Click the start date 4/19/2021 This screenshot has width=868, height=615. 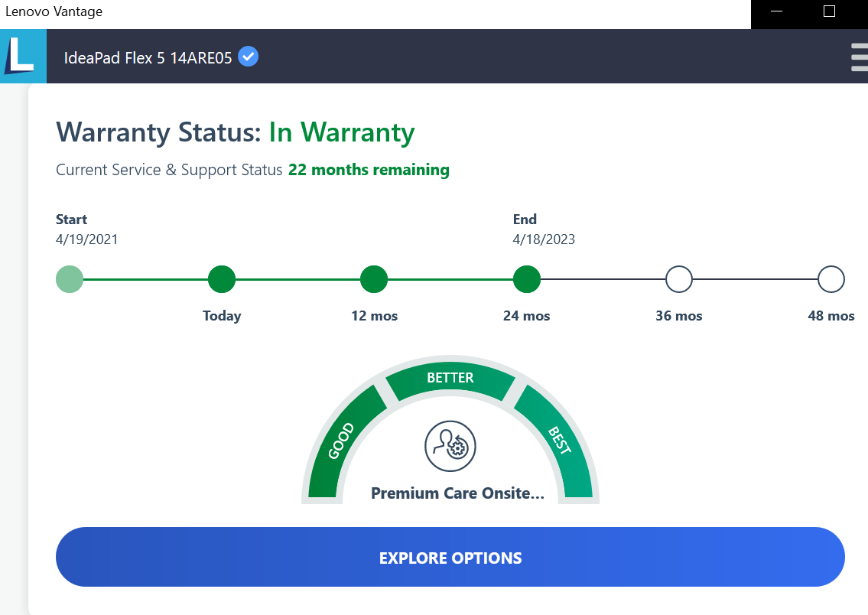pos(87,239)
